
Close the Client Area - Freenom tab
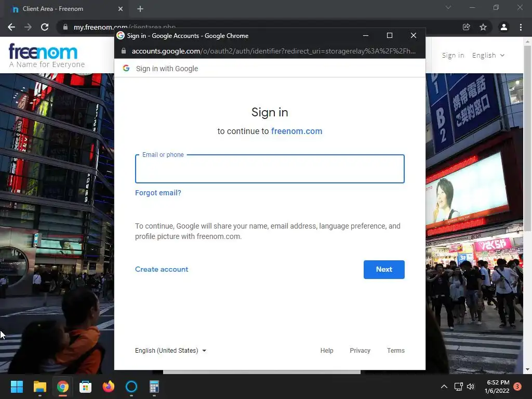[121, 9]
